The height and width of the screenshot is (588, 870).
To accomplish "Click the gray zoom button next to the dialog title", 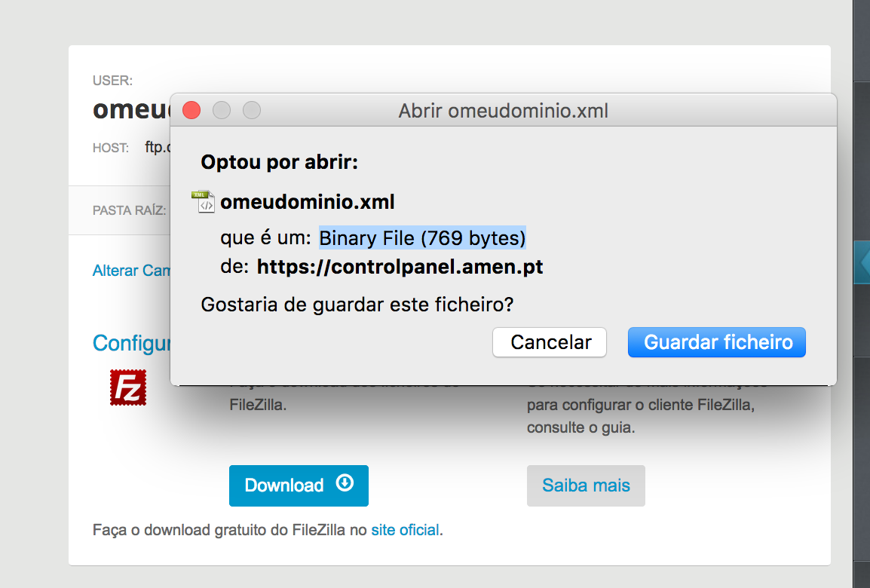I will pos(252,110).
